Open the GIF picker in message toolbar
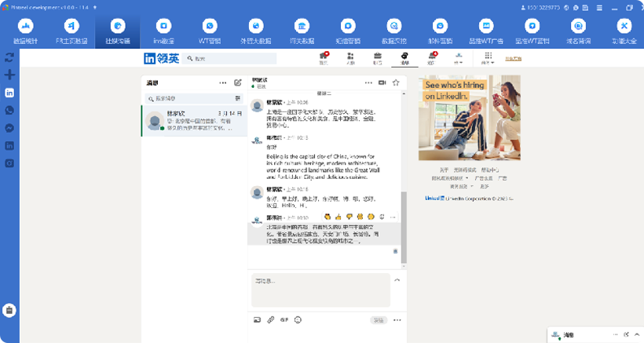The width and height of the screenshot is (644, 343). (x=284, y=320)
